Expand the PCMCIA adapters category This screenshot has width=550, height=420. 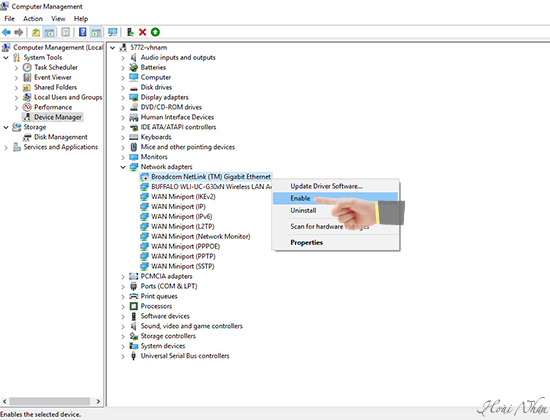[123, 276]
